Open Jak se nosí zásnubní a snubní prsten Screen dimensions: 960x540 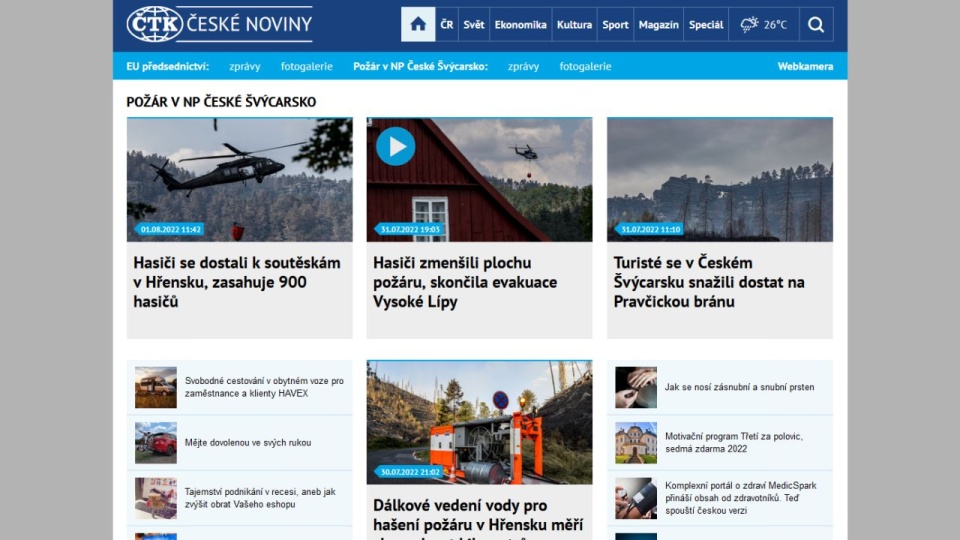pos(740,387)
